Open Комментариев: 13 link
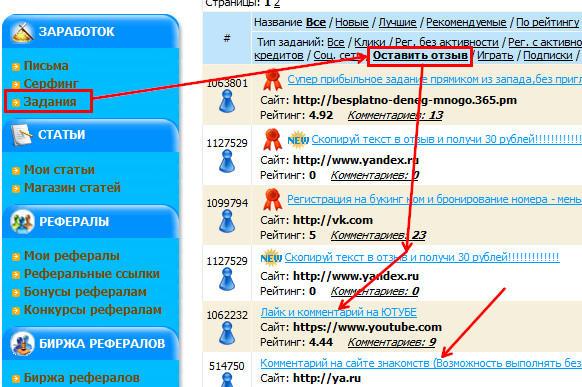 coord(395,115)
